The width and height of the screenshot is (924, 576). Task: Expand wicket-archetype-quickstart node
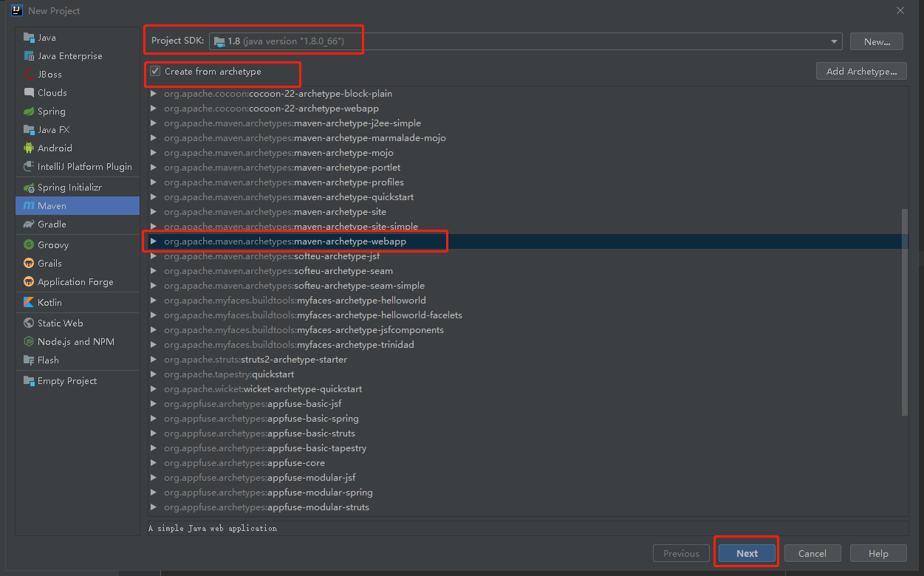[x=154, y=389]
